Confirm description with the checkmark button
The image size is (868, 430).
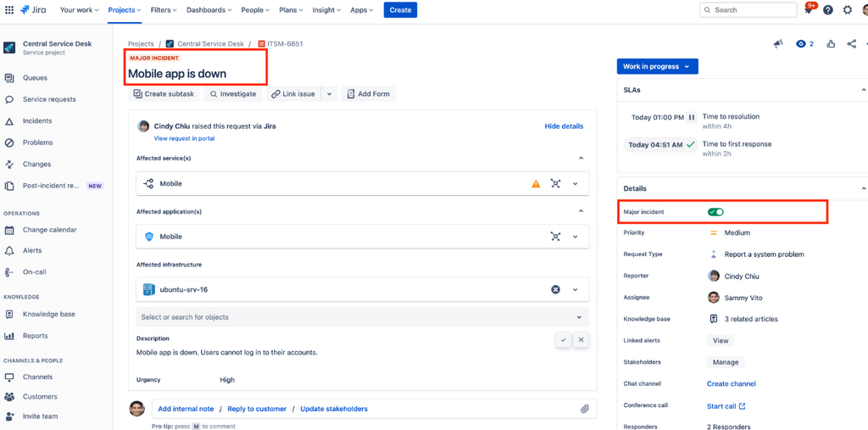[563, 340]
